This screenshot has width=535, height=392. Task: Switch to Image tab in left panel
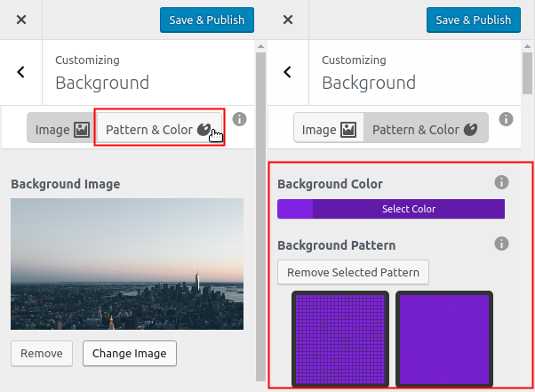61,130
